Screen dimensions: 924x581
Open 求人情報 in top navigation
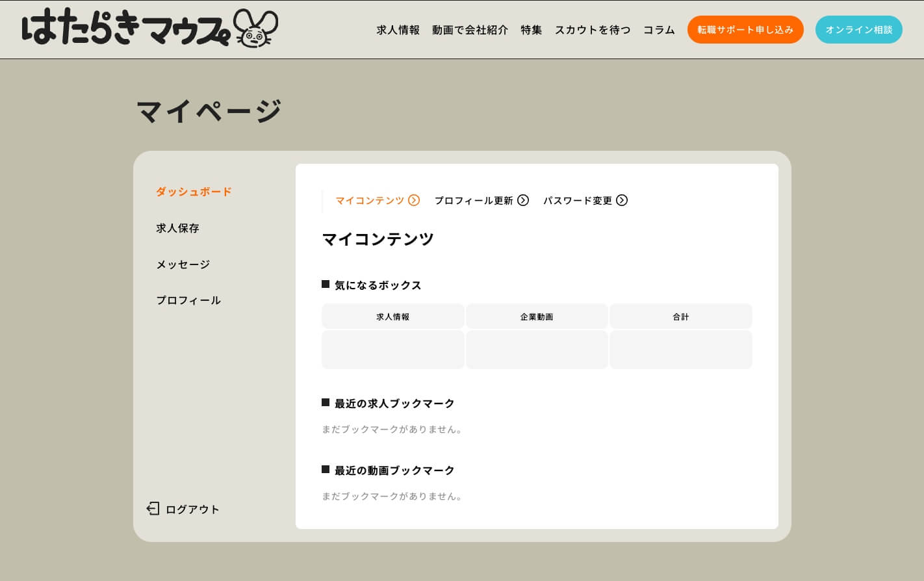[x=398, y=30]
